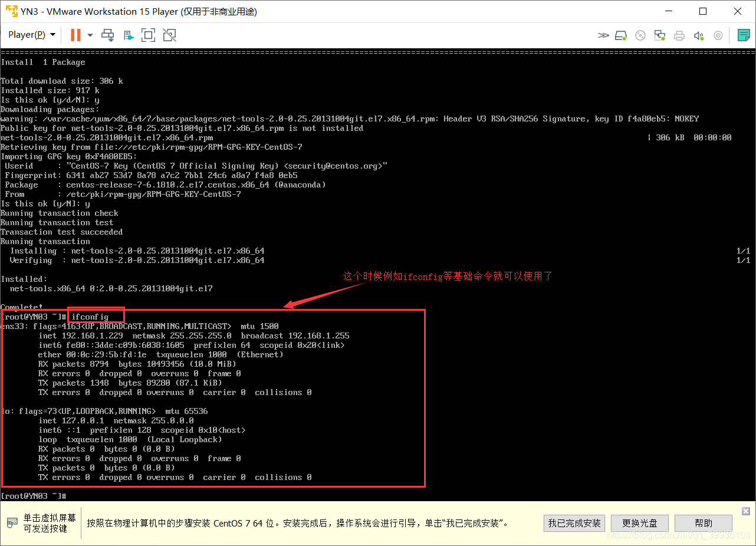756x546 pixels.
Task: Click the "Importing GPG key 0xF4A80EB5" line
Action: click(69, 156)
